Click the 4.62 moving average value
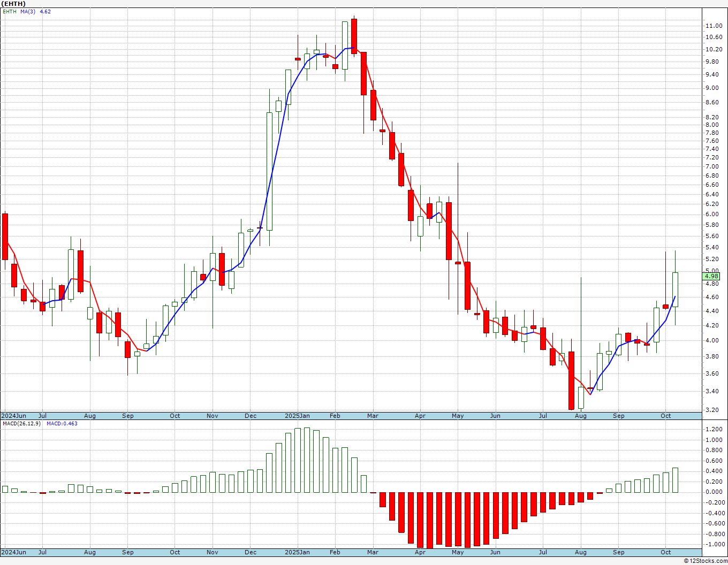Viewport: 728px width, 565px height. coord(45,11)
